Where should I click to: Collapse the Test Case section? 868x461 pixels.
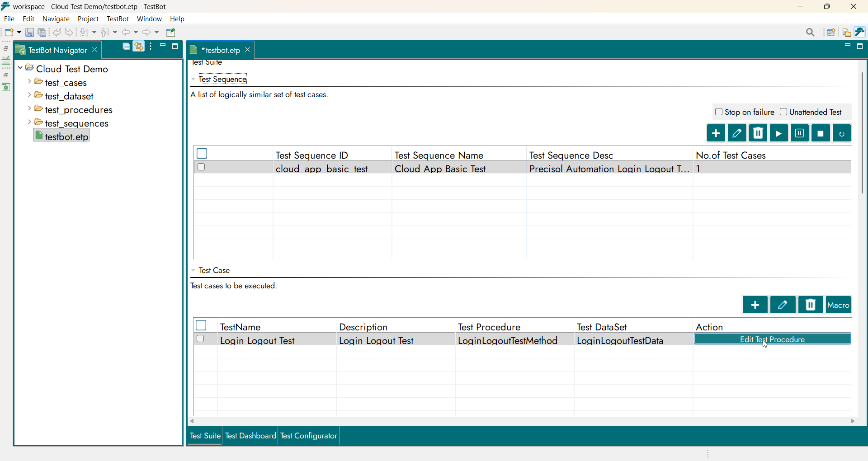click(x=193, y=270)
